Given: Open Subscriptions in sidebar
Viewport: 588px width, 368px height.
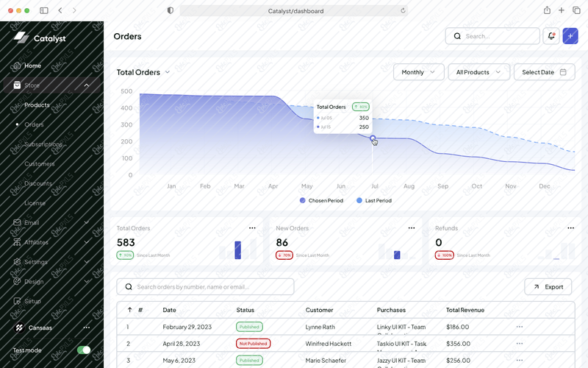Looking at the screenshot, I should 43,144.
